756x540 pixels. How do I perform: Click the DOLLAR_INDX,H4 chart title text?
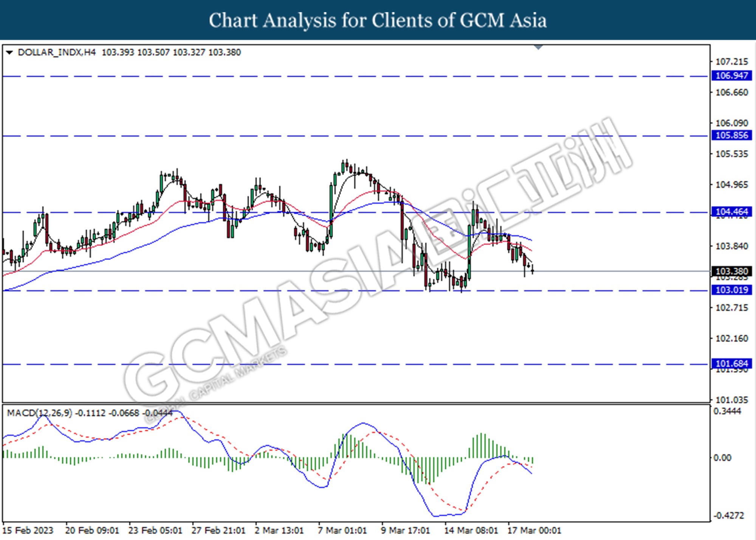point(57,52)
